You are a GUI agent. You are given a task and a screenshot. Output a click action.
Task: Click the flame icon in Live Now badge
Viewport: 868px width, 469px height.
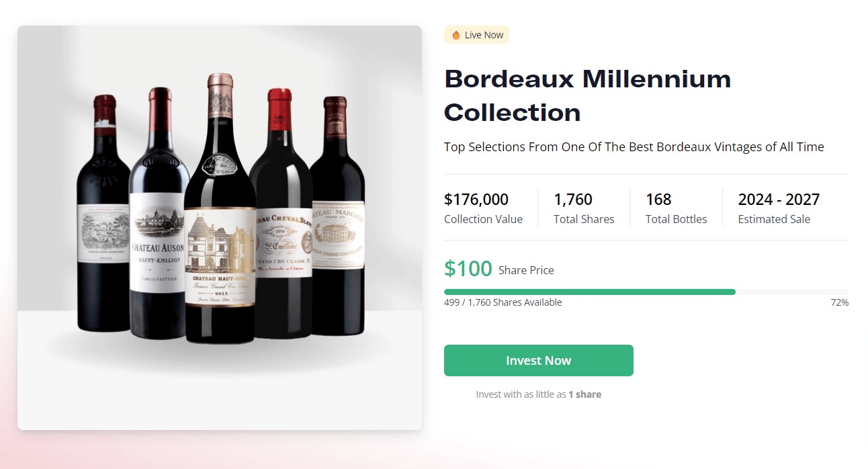(x=456, y=35)
